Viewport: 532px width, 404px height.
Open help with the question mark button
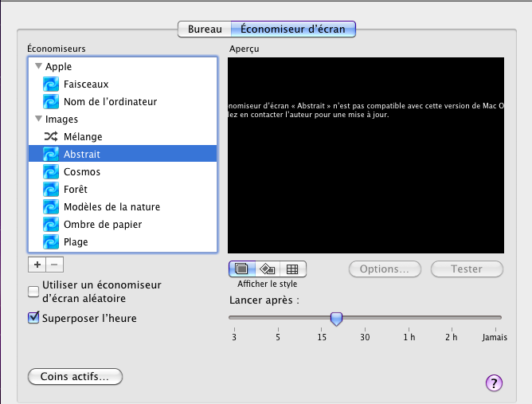494,383
